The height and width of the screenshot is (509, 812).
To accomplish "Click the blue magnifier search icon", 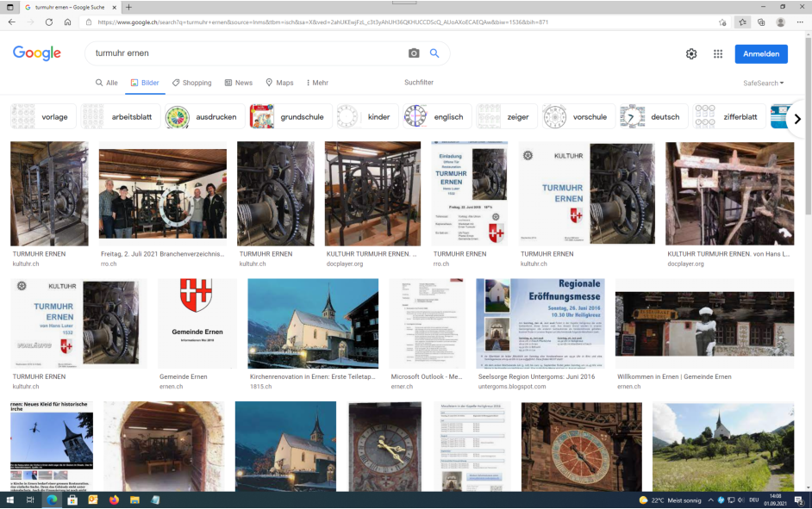I will click(x=434, y=53).
